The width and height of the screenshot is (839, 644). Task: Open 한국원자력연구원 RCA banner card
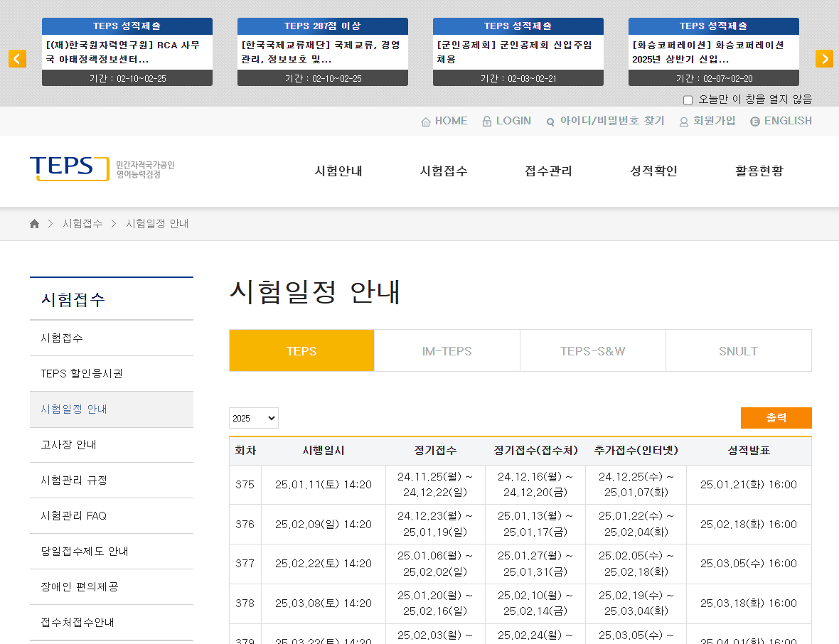click(x=127, y=52)
